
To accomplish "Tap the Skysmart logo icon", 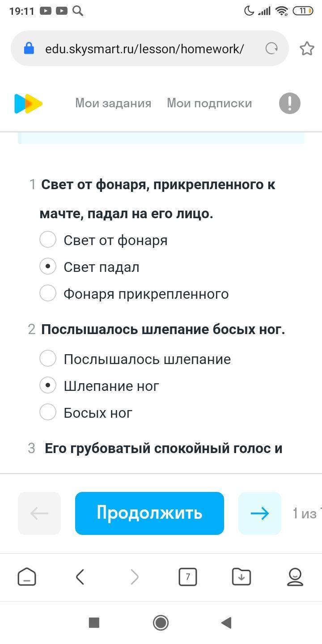I will [28, 104].
